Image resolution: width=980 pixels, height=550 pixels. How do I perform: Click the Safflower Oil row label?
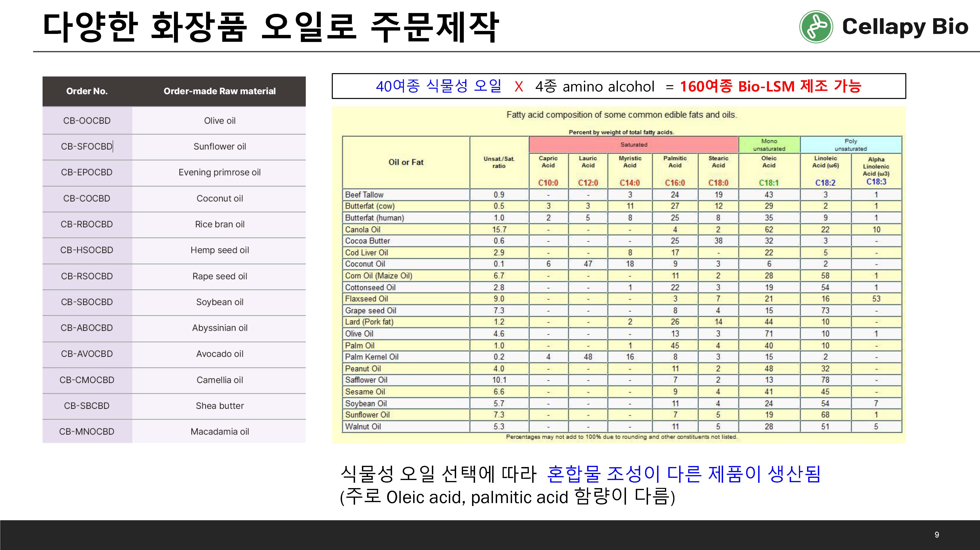coord(366,380)
